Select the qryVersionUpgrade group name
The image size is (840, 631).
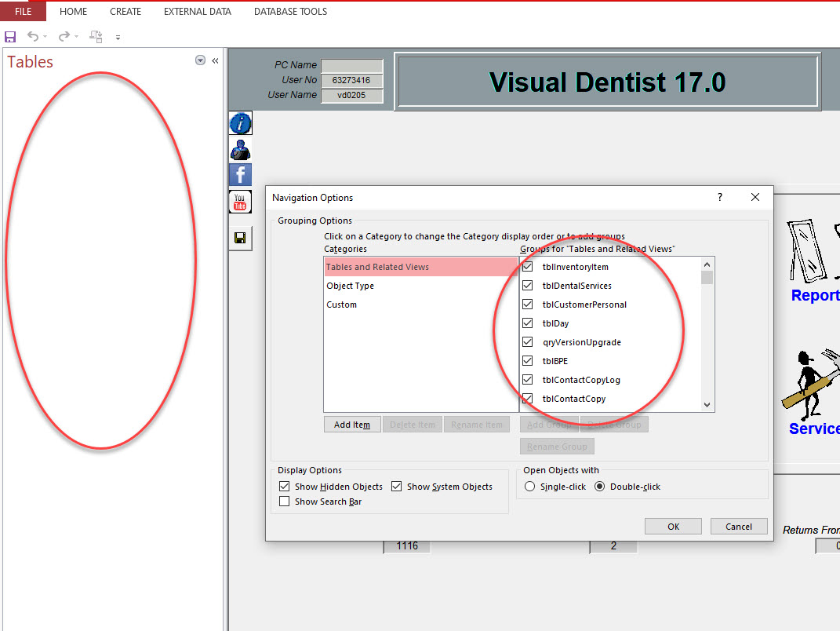pos(582,342)
